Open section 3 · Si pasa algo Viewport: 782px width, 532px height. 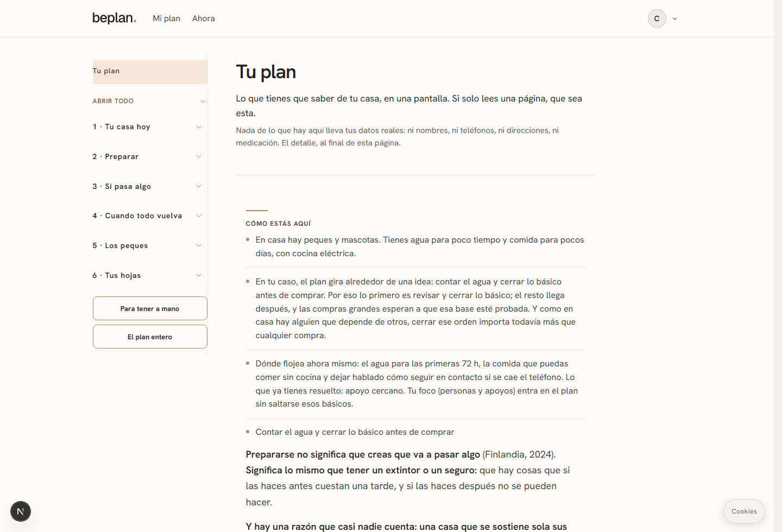click(122, 186)
